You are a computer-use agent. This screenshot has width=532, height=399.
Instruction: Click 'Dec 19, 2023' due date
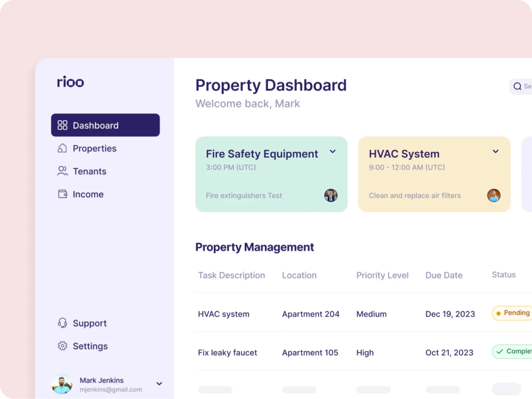click(450, 314)
